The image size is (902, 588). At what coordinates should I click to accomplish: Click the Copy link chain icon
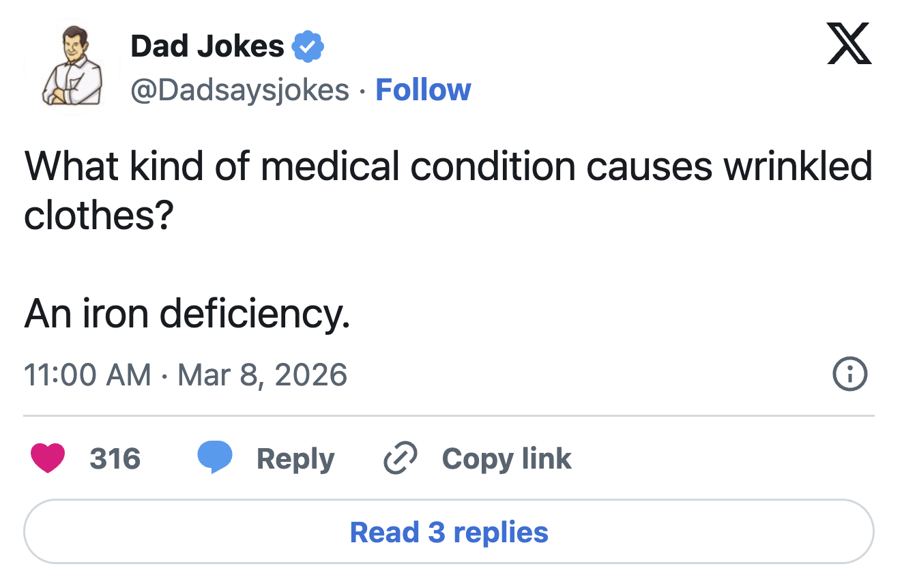(400, 458)
